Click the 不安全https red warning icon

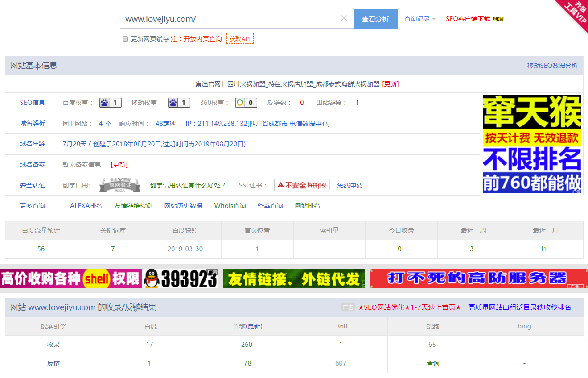coord(302,185)
